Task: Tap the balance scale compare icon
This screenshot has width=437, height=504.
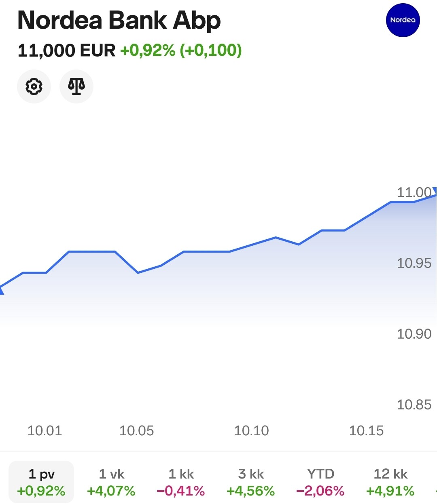Action: (76, 86)
